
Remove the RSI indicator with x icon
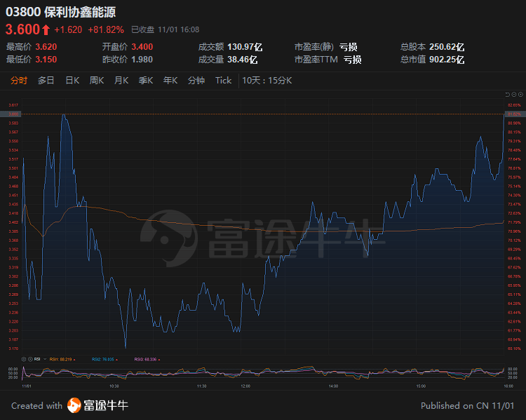coord(30,359)
